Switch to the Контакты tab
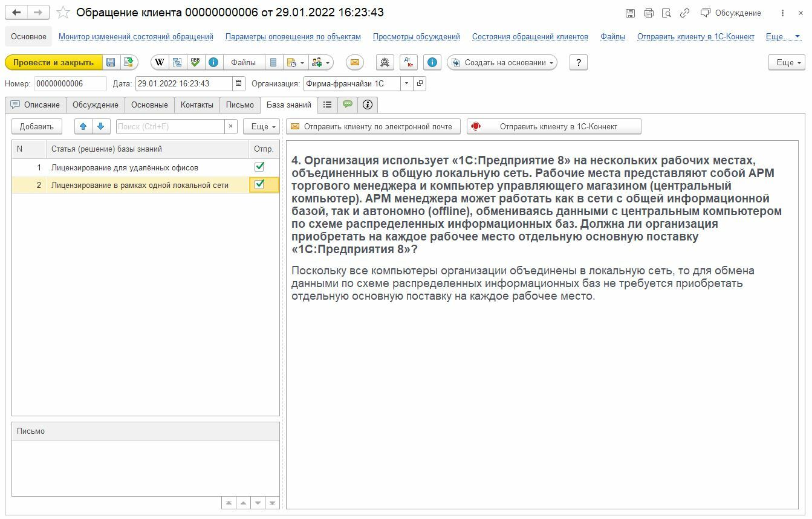812x519 pixels. [x=197, y=105]
